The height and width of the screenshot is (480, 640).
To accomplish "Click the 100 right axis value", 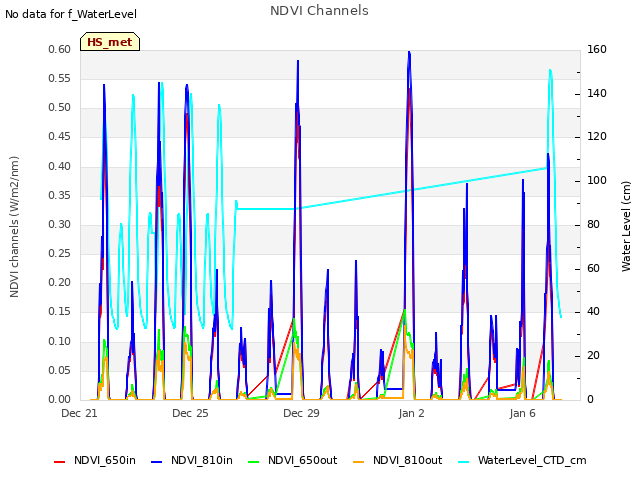I will [597, 180].
